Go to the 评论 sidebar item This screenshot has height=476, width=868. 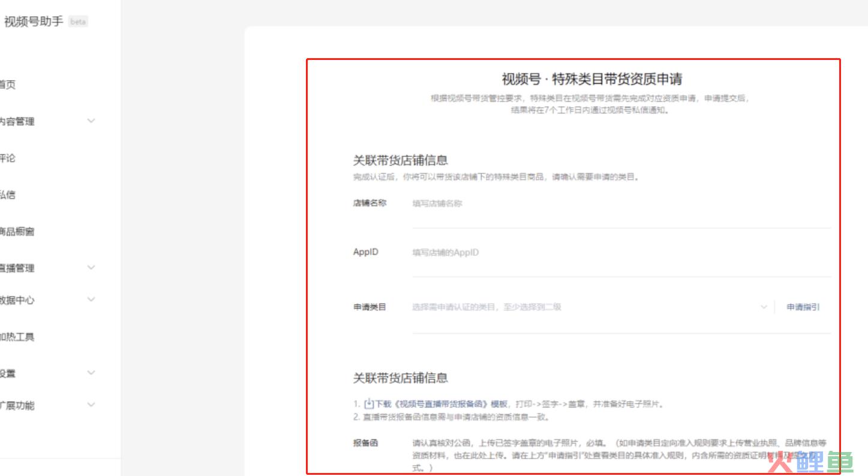[x=8, y=158]
